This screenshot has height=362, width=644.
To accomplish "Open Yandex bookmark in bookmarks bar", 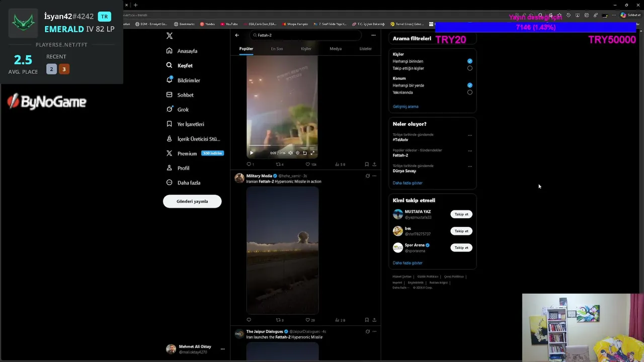I will click(208, 24).
